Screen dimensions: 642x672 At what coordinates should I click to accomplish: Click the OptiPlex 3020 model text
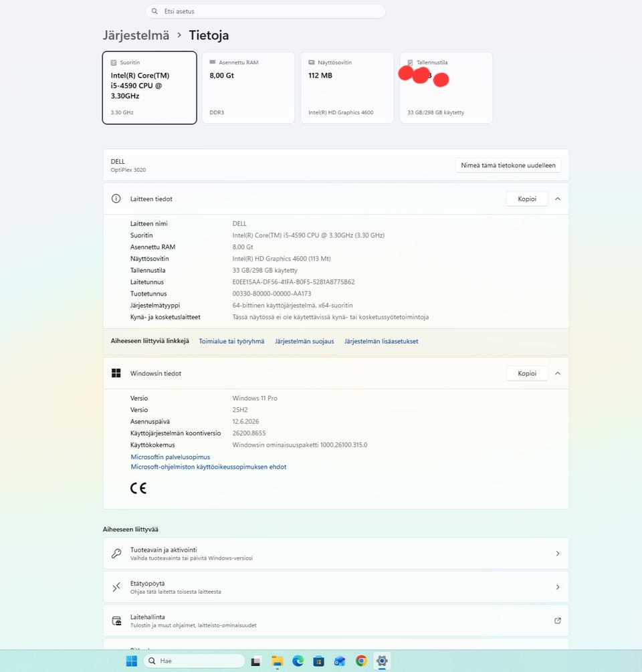coord(128,170)
